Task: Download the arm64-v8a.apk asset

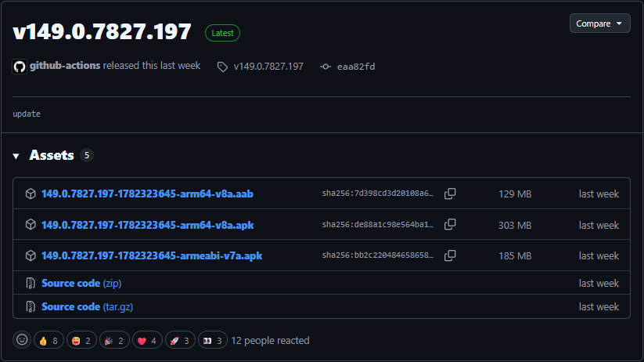Action: pos(147,225)
